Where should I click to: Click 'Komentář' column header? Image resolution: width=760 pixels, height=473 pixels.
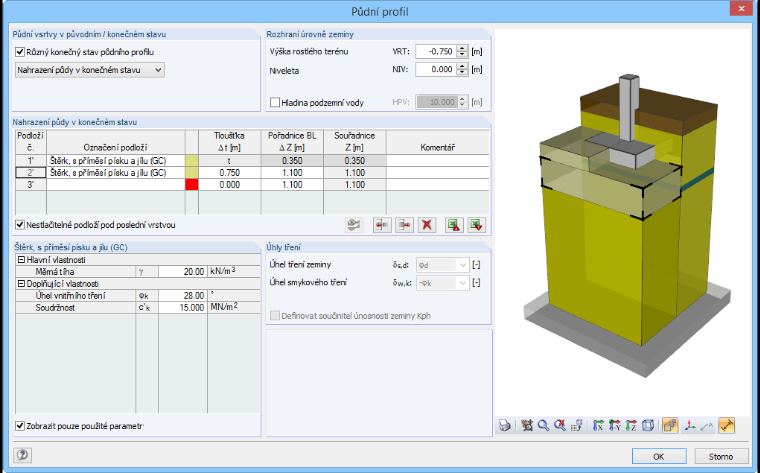[438, 142]
